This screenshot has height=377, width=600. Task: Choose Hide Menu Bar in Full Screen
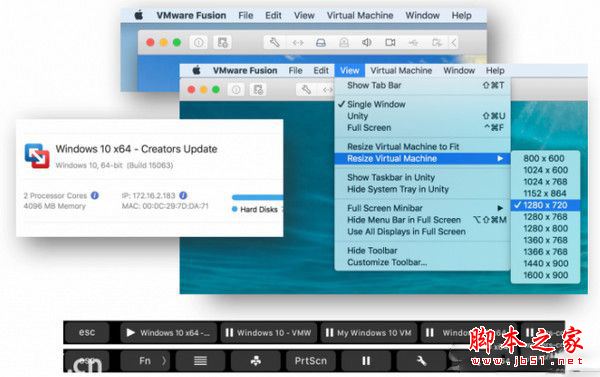[422, 220]
